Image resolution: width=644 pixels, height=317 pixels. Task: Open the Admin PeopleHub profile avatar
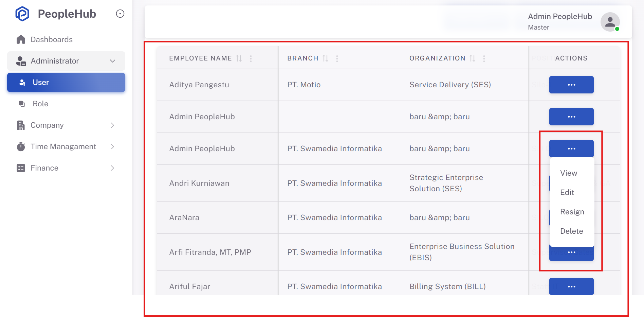click(610, 22)
